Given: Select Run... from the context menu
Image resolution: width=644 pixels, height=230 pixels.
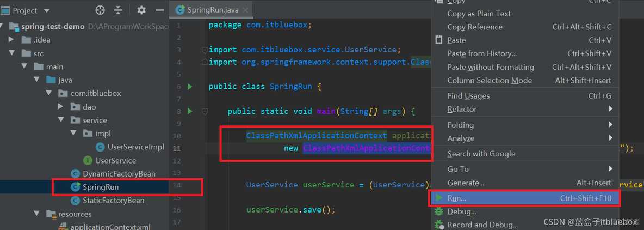Looking at the screenshot, I should 457,198.
